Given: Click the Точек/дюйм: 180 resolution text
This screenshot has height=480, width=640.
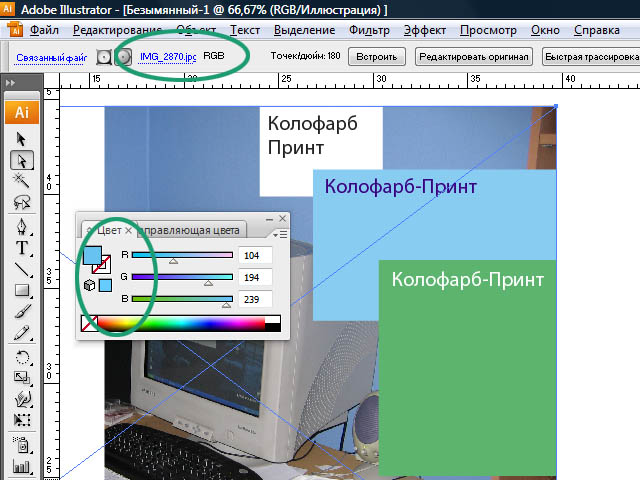Looking at the screenshot, I should [x=305, y=56].
